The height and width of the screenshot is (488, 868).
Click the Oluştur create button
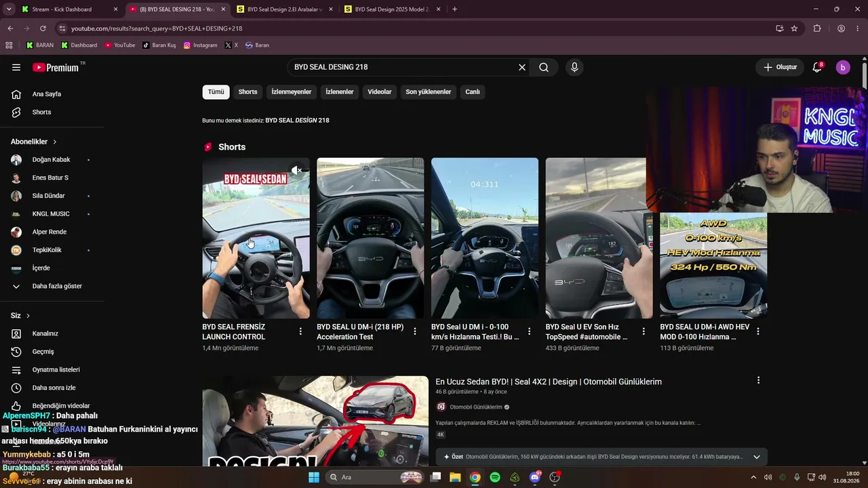(780, 67)
